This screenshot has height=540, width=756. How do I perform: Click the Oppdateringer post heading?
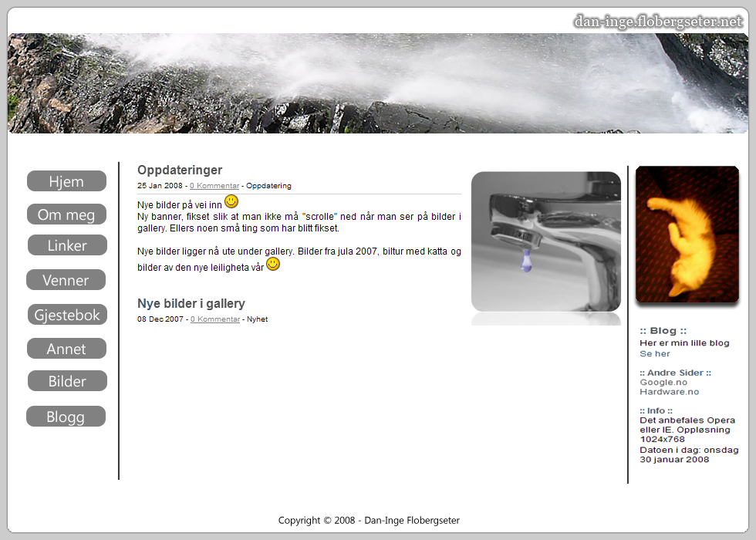coord(180,170)
